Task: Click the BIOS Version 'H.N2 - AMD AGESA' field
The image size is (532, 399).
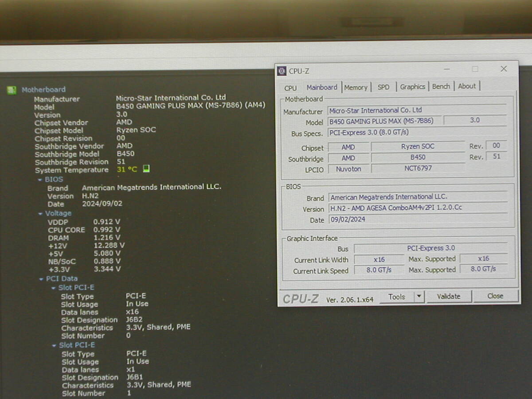Action: (419, 208)
